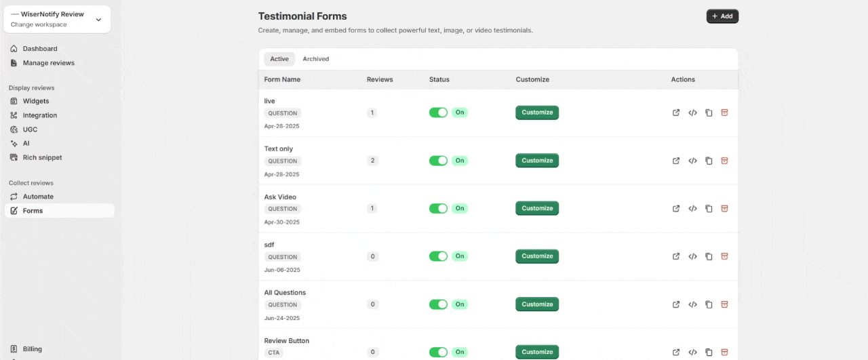The width and height of the screenshot is (868, 360).
Task: Click the reviews count badge for 'Text only'
Action: 372,161
